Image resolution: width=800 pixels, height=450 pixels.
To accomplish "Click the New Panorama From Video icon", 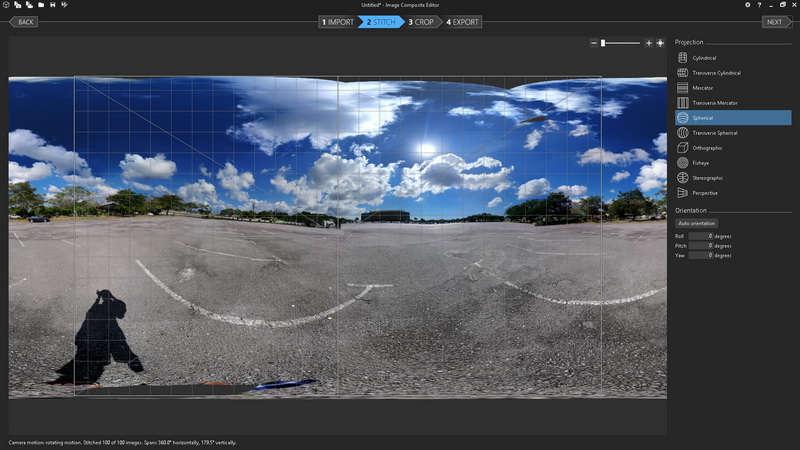I will [x=29, y=5].
